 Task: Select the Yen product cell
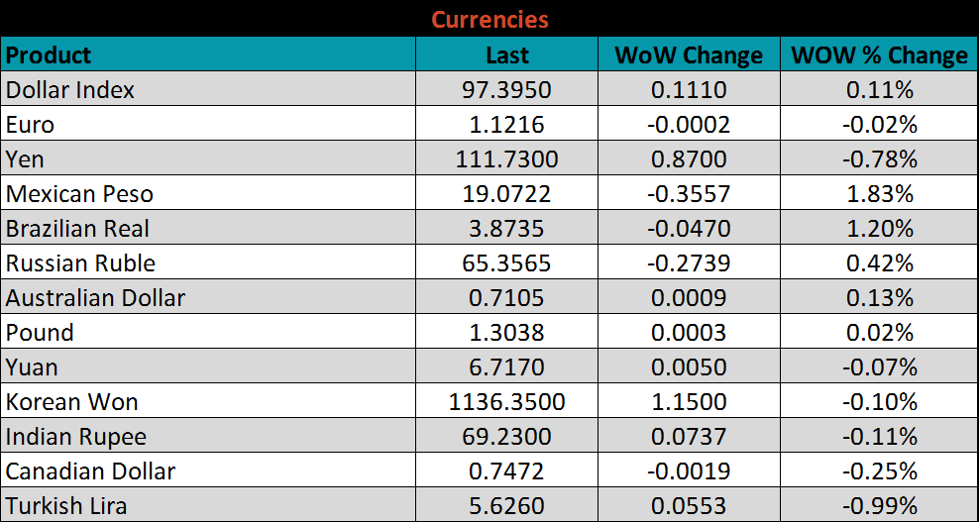(26, 159)
